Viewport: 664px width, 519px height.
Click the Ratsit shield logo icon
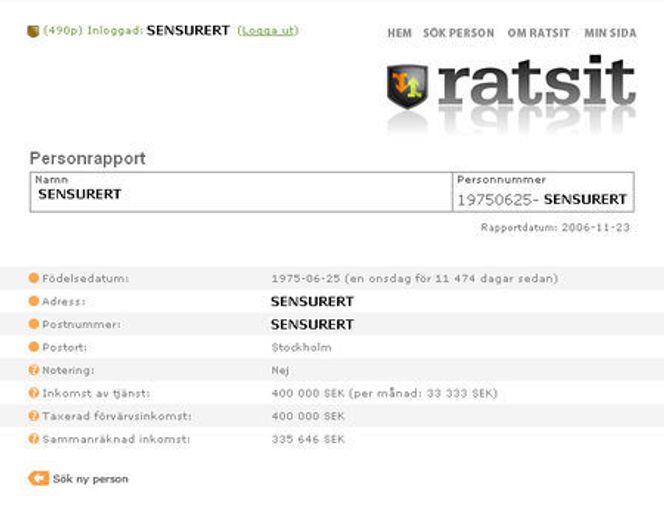click(x=407, y=86)
